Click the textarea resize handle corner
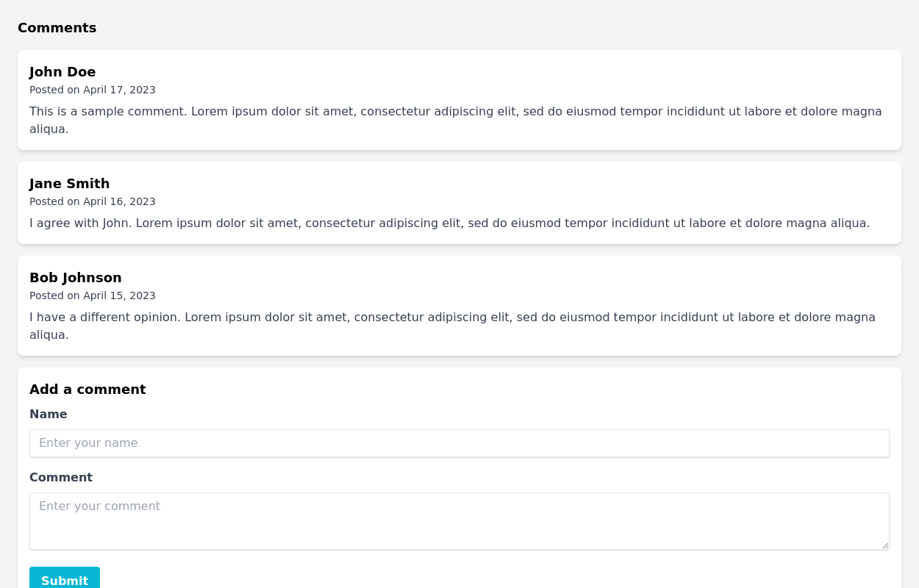 point(885,545)
